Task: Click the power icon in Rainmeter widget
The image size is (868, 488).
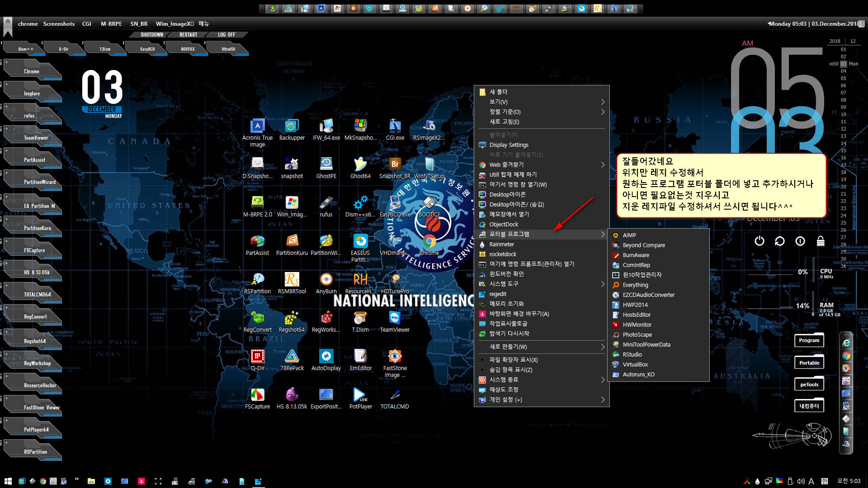Action: 759,241
